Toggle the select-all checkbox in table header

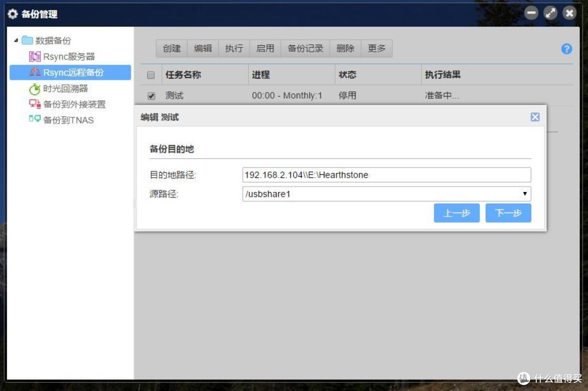click(x=151, y=75)
